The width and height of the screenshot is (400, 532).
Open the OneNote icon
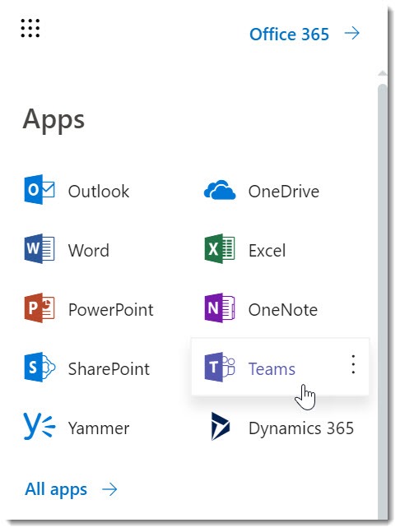pyautogui.click(x=220, y=308)
